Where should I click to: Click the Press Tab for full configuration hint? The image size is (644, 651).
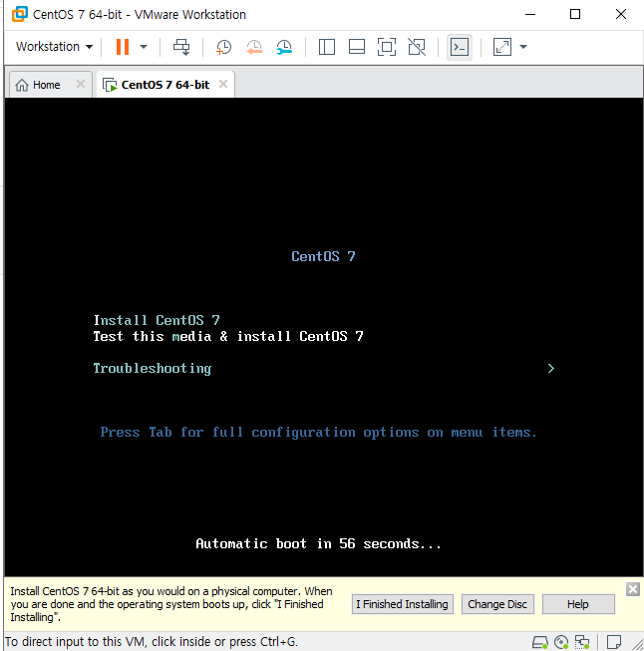click(318, 433)
